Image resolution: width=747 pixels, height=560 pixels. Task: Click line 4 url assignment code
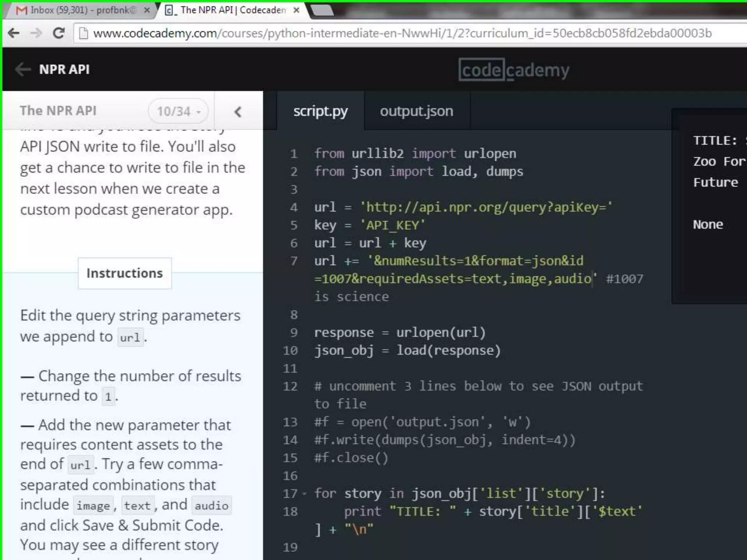pos(463,207)
